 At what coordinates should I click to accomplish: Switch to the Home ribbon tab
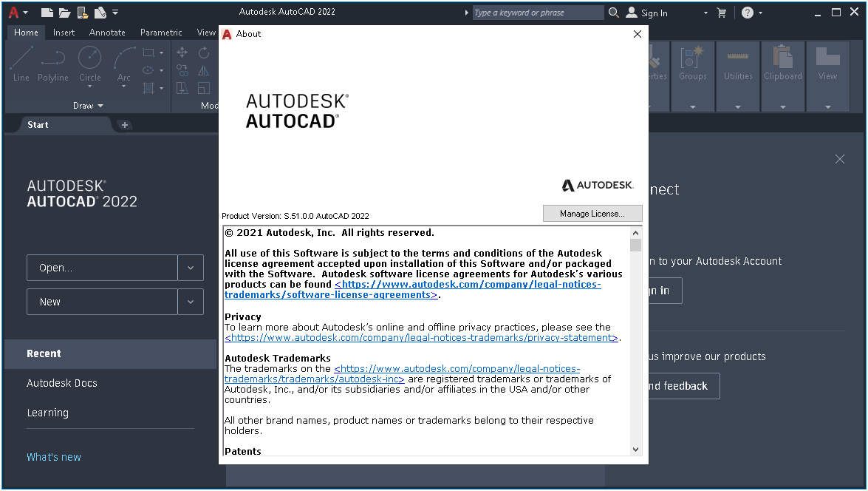tap(26, 33)
